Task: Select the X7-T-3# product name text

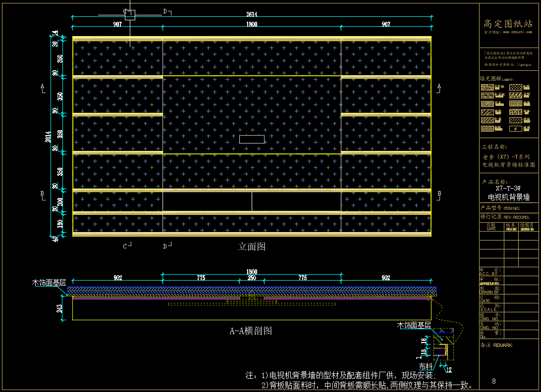Action: 508,189
